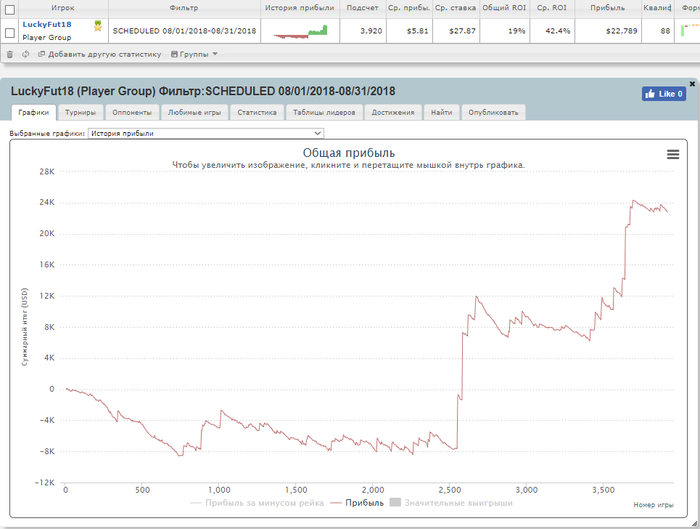Click Добавить другую статистику
Viewport: 700px width, 529px height.
[x=100, y=54]
